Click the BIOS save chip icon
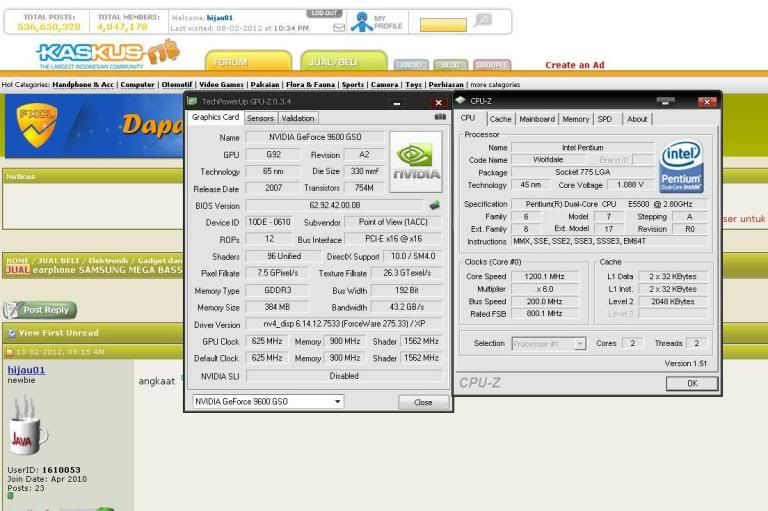The image size is (768, 511). tap(434, 205)
